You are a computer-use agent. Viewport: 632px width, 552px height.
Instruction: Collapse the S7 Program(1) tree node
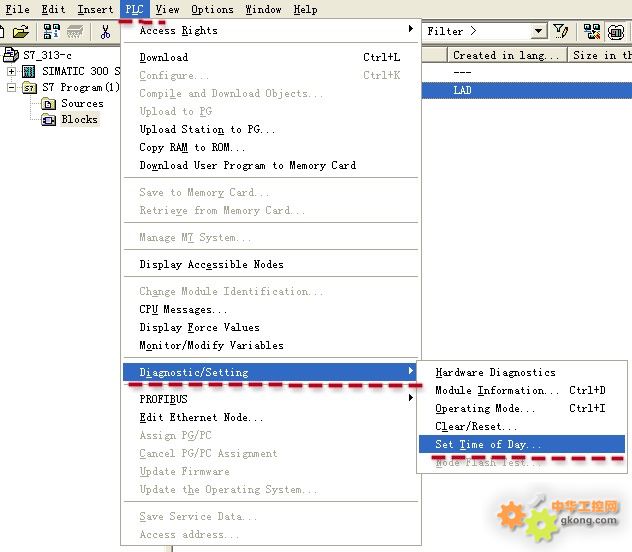pos(11,87)
